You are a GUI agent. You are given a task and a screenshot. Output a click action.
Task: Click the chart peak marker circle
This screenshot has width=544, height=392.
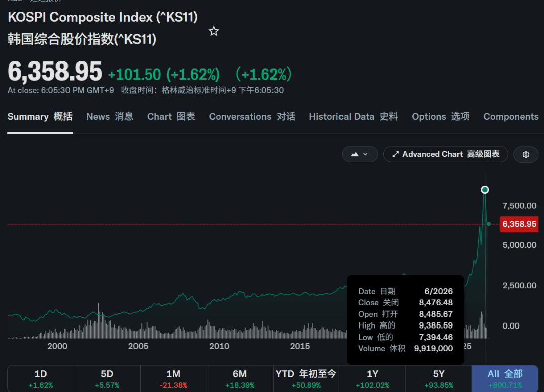pos(485,190)
